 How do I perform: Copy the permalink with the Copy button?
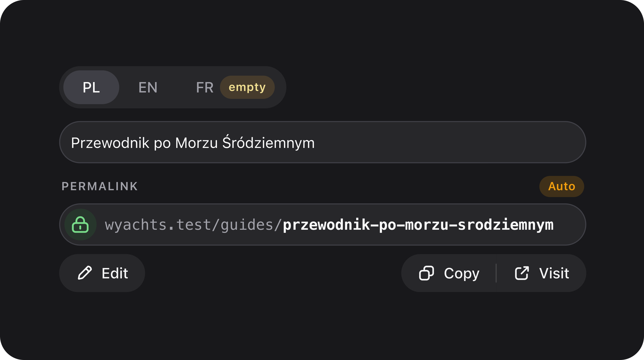(x=449, y=273)
